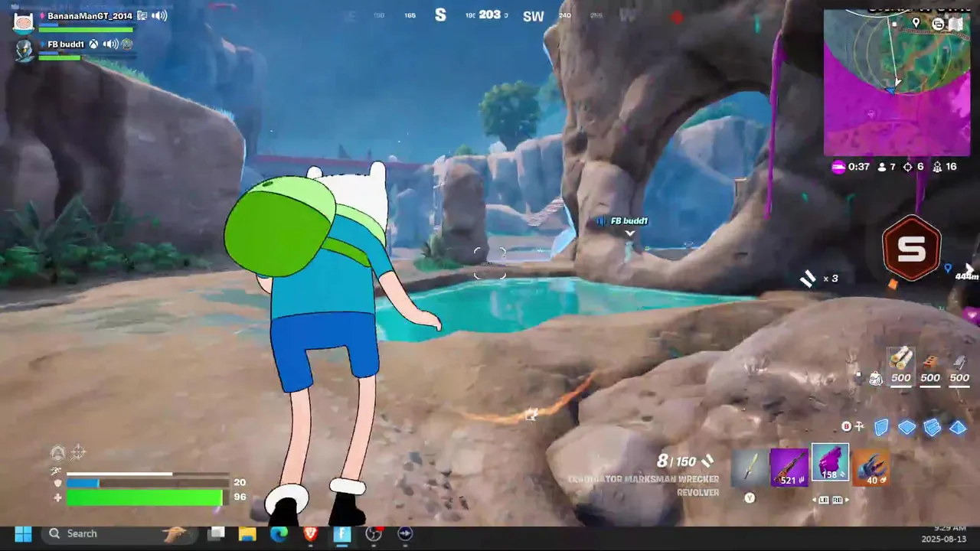Select the orange claw item slot 40
This screenshot has width=980, height=551.
pyautogui.click(x=871, y=468)
